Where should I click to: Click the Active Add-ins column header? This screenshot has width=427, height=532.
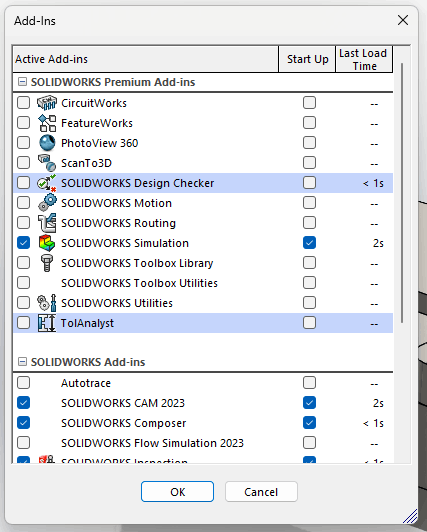pos(145,59)
